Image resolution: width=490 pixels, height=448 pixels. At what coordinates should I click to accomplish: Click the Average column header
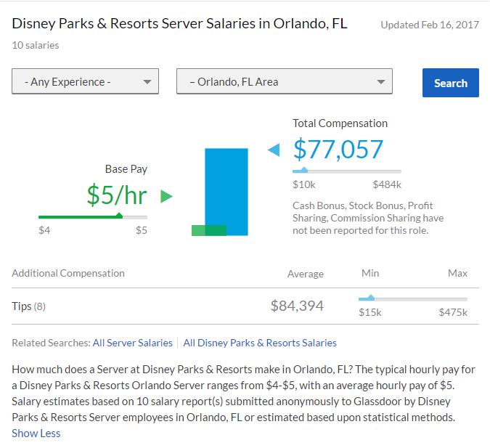[x=305, y=274]
